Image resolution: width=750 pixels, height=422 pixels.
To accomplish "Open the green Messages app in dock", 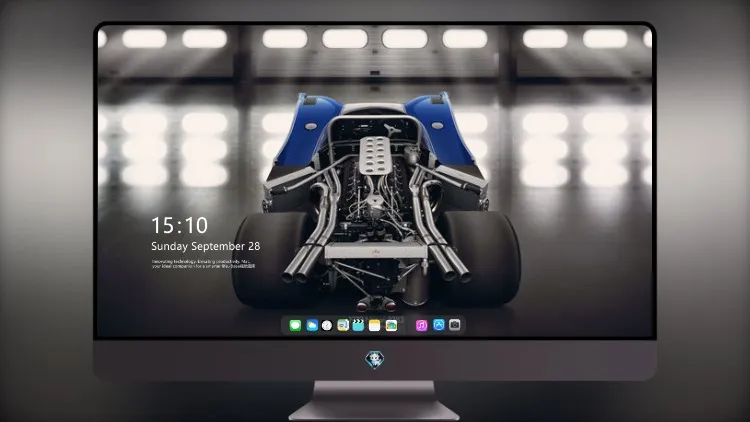I will (x=295, y=325).
